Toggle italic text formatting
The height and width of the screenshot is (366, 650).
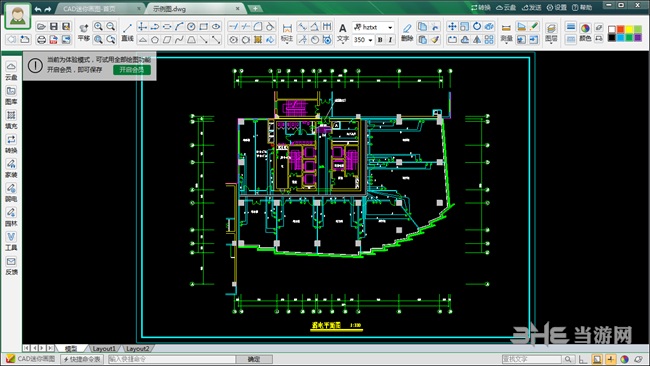click(x=390, y=40)
